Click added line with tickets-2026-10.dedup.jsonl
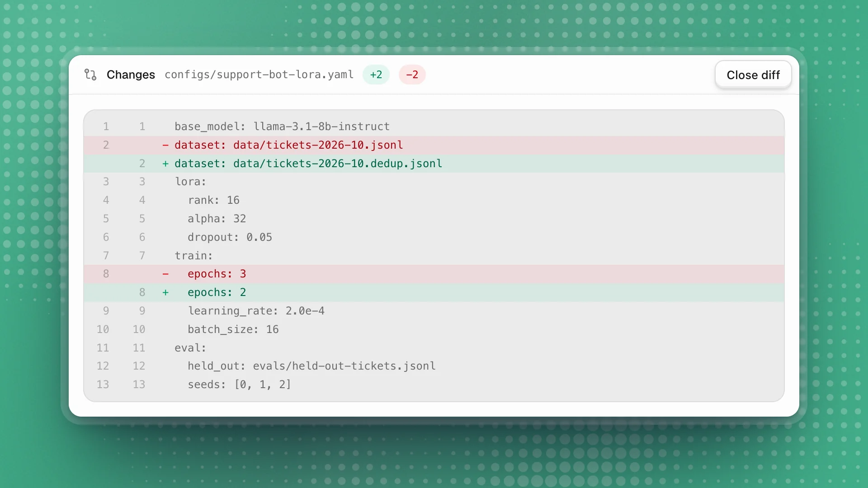 point(434,164)
